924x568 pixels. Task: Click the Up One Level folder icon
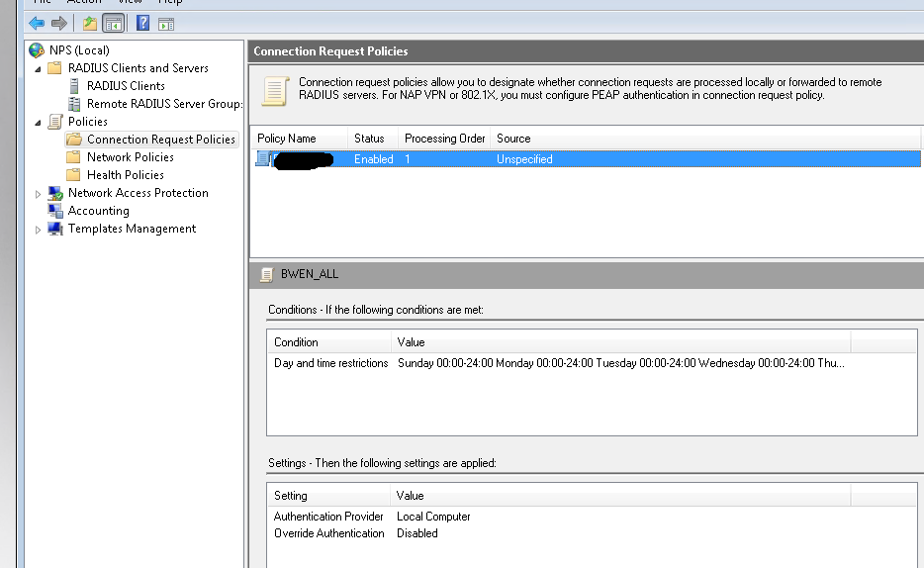pos(90,23)
